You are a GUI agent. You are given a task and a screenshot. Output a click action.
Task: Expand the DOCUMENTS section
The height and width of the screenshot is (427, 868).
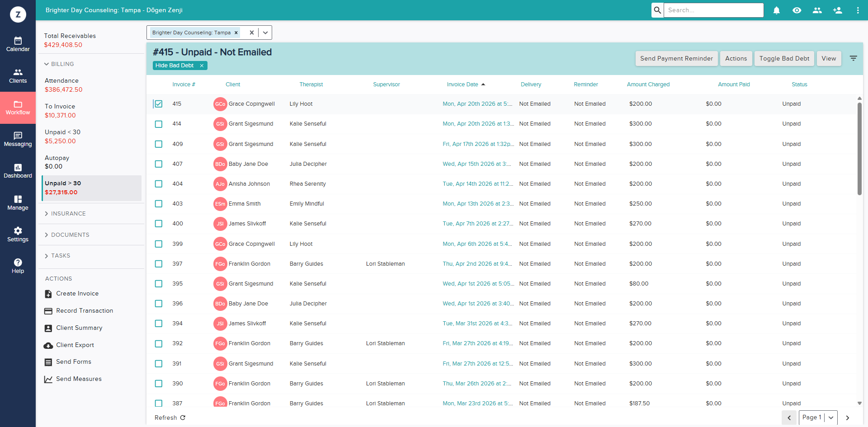pos(66,235)
